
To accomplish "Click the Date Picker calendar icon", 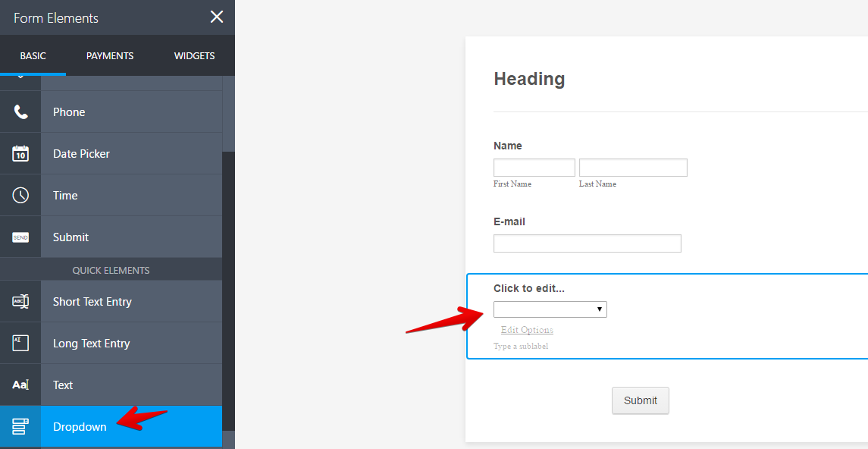I will [x=20, y=153].
